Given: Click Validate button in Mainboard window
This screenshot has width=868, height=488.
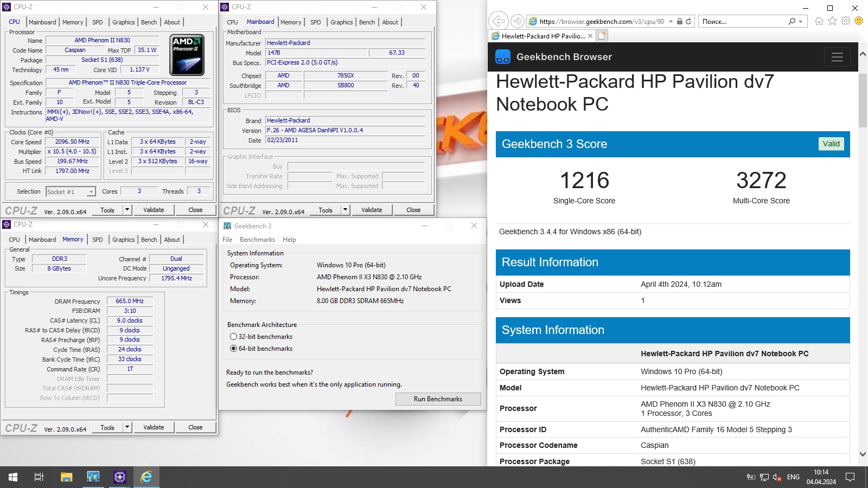Looking at the screenshot, I should (x=372, y=210).
